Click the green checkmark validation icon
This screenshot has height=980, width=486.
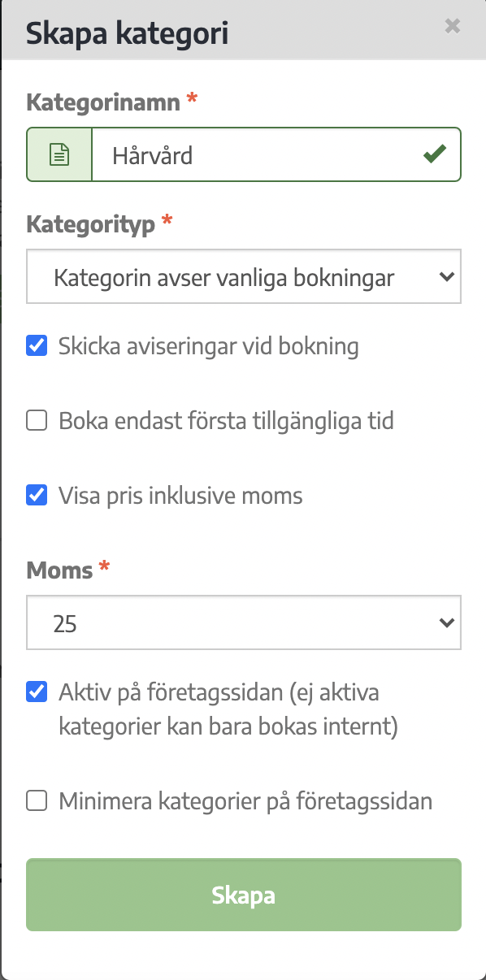(436, 154)
